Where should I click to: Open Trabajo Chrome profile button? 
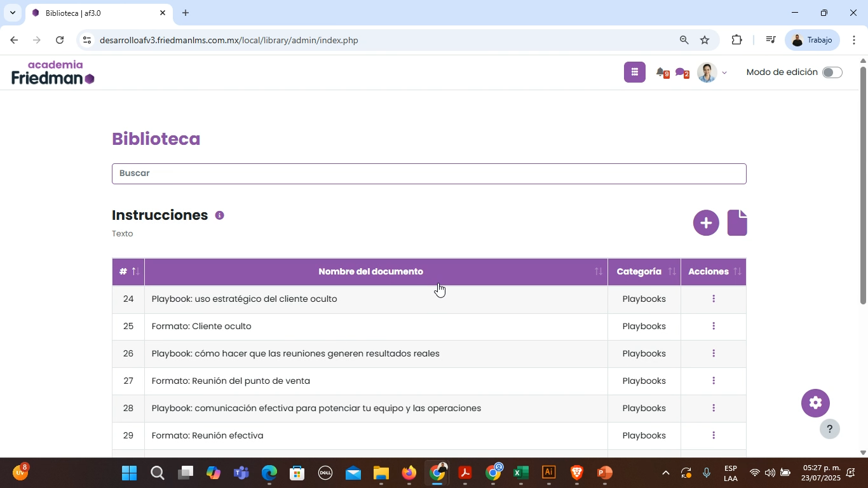(x=813, y=40)
